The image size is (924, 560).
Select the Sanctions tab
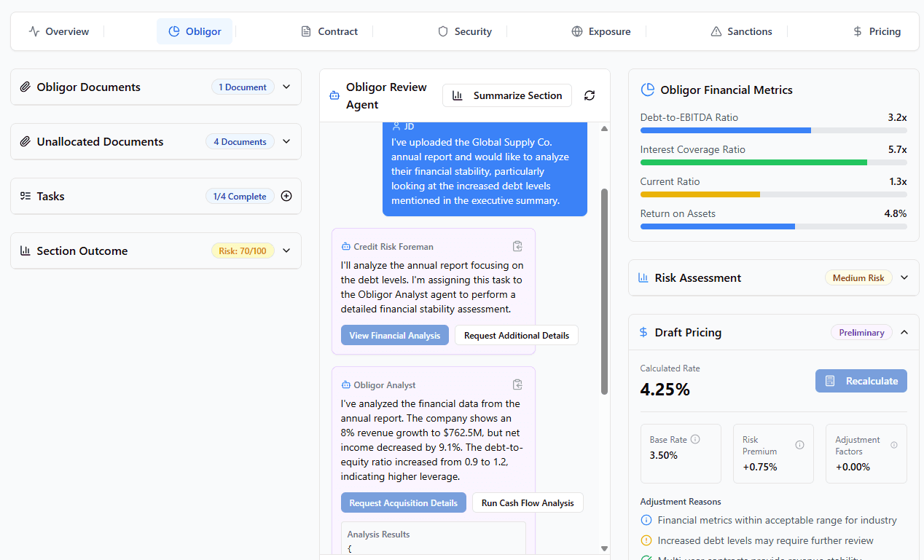point(741,31)
